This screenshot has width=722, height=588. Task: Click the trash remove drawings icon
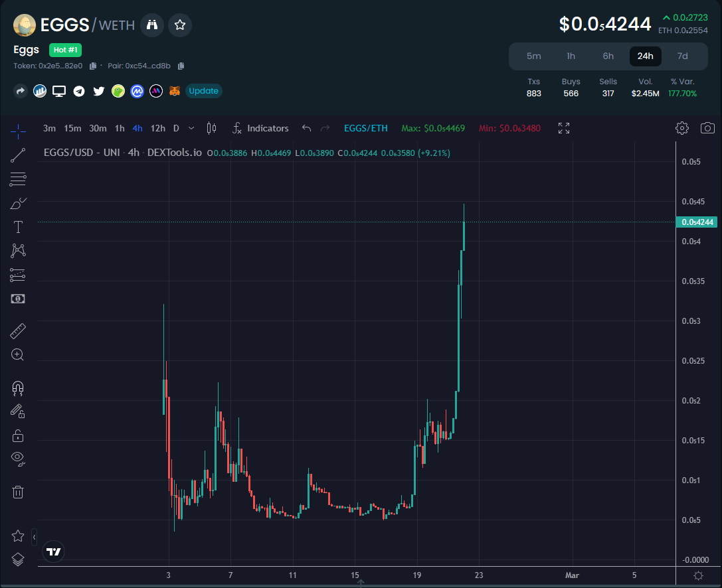[x=18, y=492]
